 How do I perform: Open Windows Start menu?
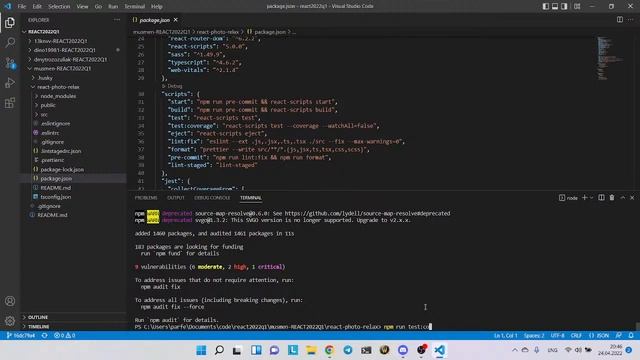(x=201, y=350)
